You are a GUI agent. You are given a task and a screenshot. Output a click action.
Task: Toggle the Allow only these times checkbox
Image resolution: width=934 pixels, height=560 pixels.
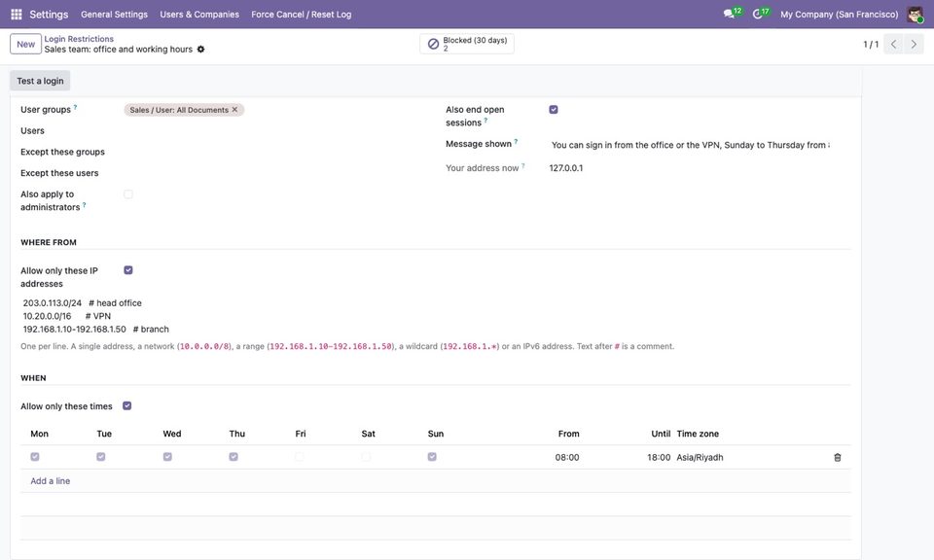pyautogui.click(x=126, y=405)
